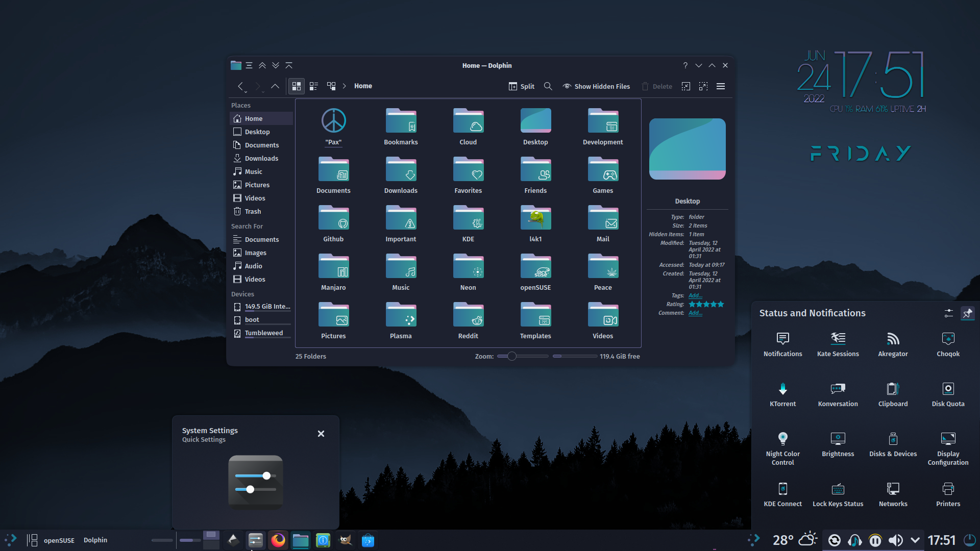Launch Firefox from the taskbar
Image resolution: width=980 pixels, height=551 pixels.
[x=278, y=540]
